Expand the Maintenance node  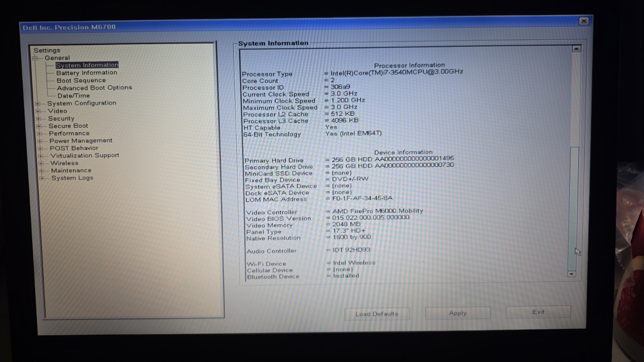41,171
